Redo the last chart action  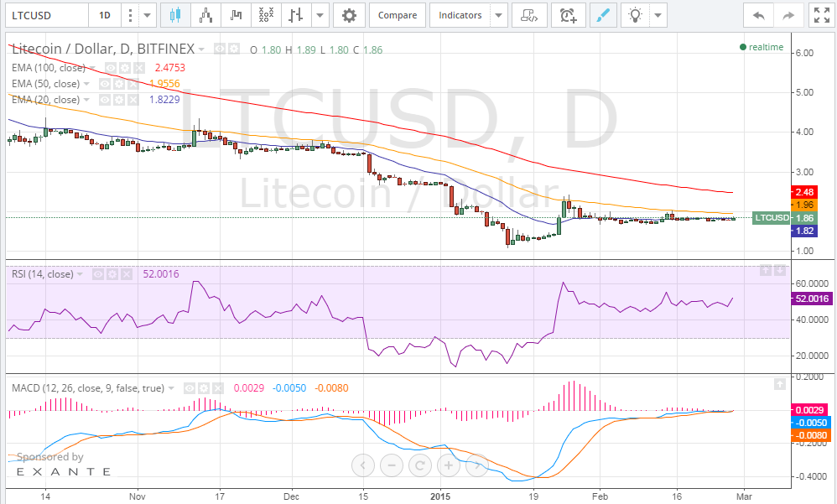click(x=787, y=14)
